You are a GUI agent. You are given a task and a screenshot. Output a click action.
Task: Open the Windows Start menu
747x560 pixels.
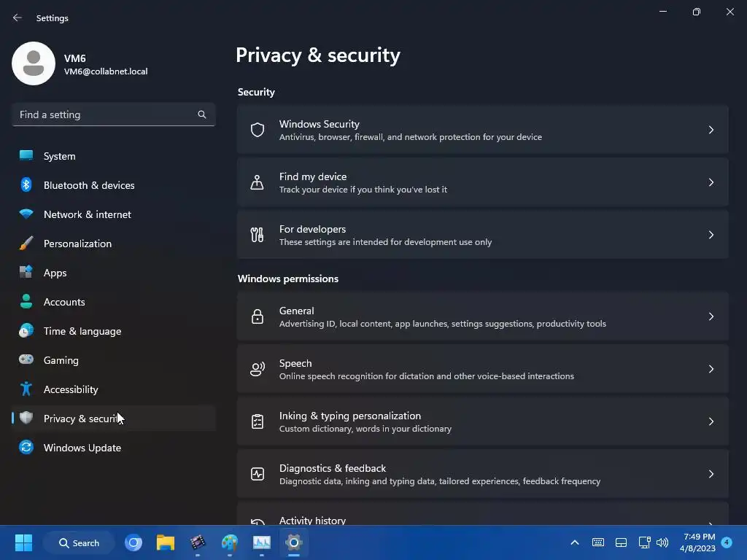coord(23,542)
